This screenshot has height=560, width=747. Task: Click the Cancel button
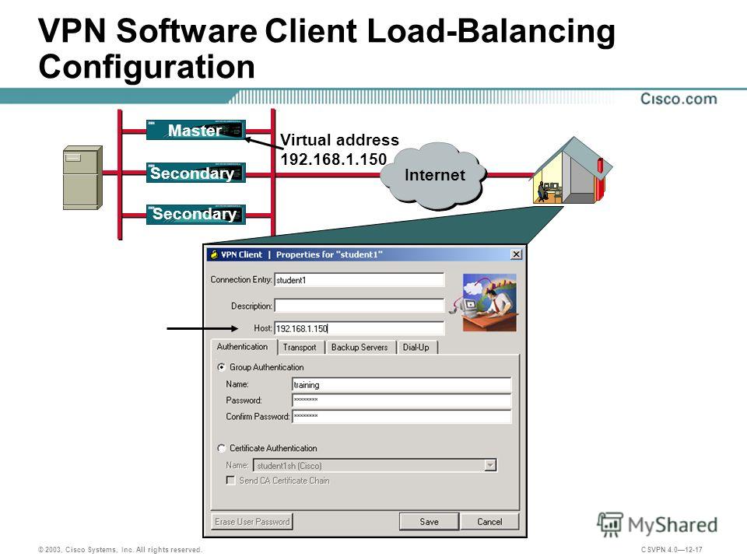click(489, 521)
